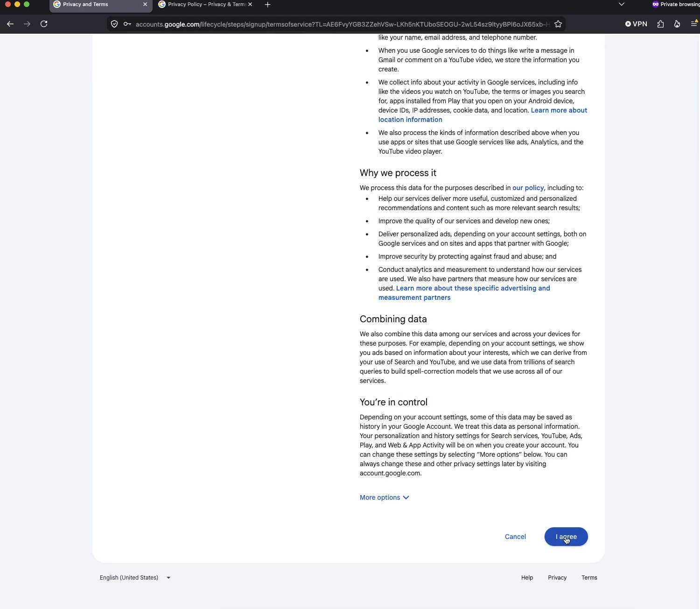
Task: Expand the More options section
Action: point(385,497)
